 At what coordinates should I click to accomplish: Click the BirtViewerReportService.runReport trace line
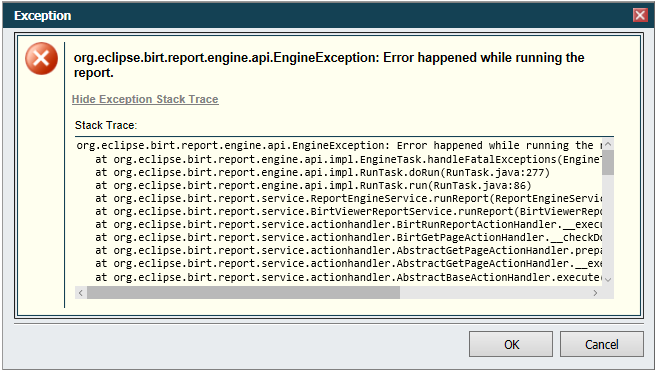coord(348,211)
